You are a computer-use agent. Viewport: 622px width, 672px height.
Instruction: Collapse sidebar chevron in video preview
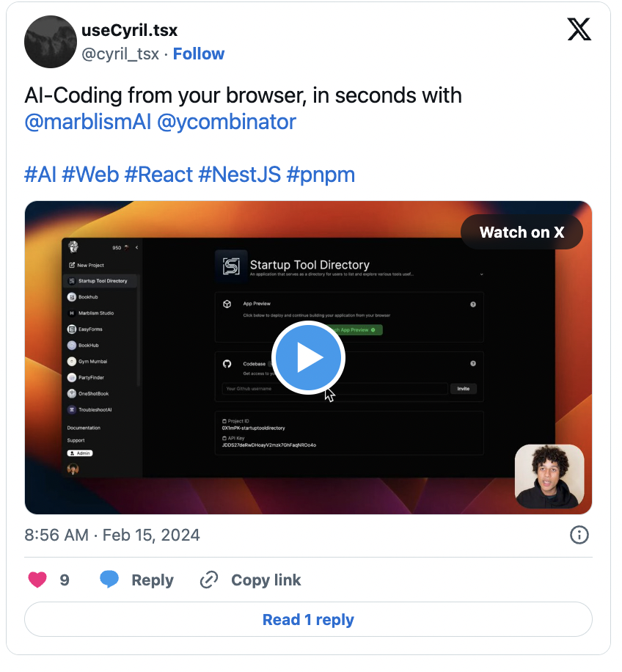coord(136,247)
